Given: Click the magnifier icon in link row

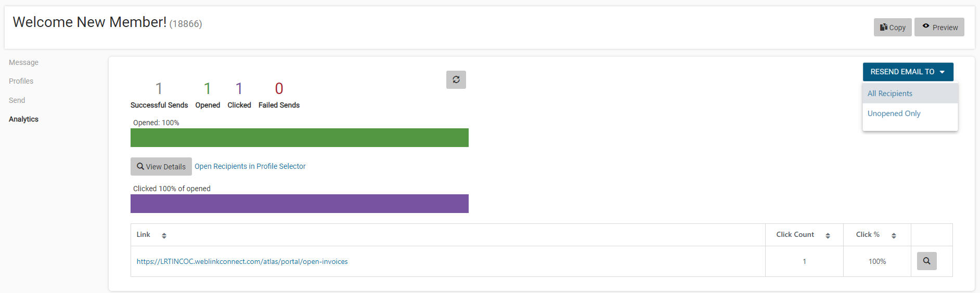Looking at the screenshot, I should click(x=926, y=261).
